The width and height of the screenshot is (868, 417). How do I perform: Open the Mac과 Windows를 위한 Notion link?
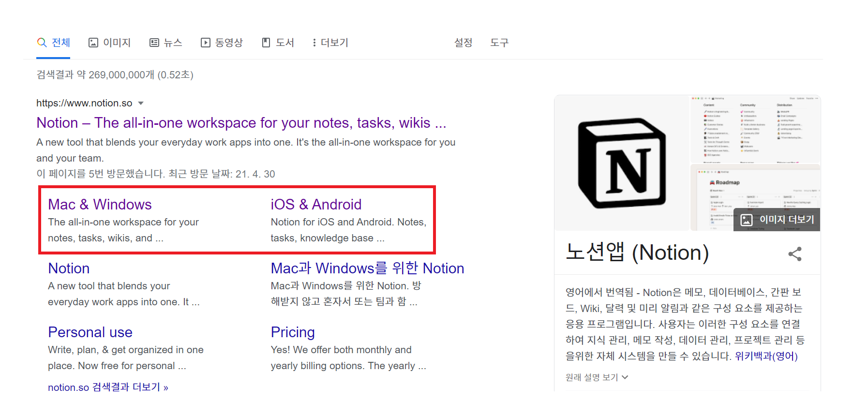tap(367, 268)
